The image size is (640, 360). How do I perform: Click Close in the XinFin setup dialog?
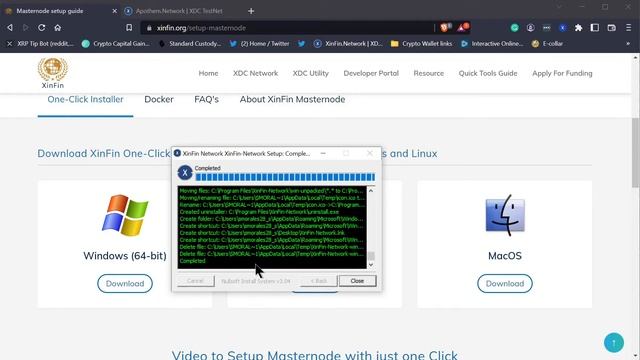pyautogui.click(x=357, y=281)
